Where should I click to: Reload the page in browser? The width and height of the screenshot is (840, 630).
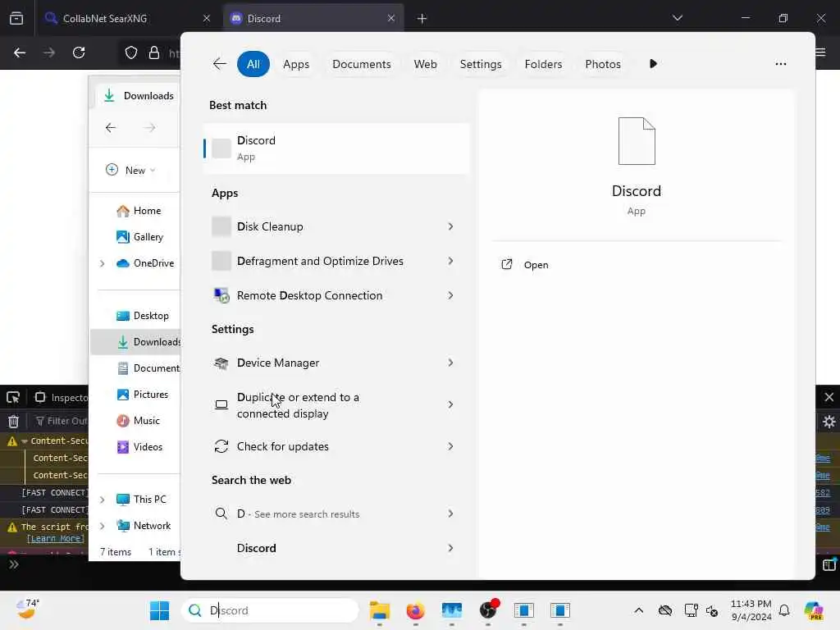click(79, 52)
